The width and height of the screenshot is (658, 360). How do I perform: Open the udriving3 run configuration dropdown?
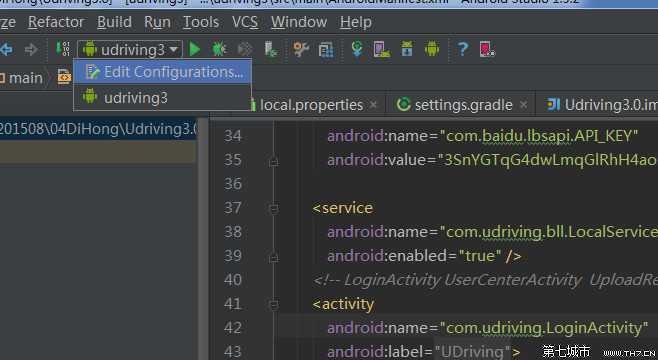(130, 50)
